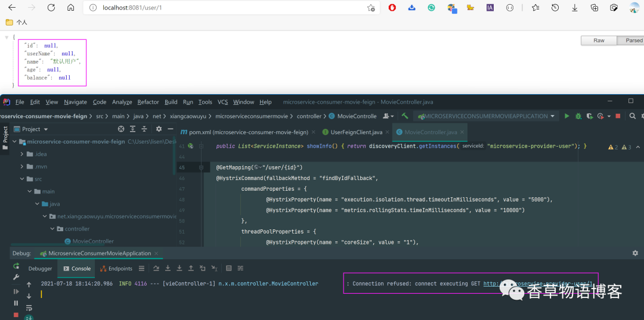Search everywhere with magnifier icon
Image resolution: width=644 pixels, height=320 pixels.
tap(633, 116)
